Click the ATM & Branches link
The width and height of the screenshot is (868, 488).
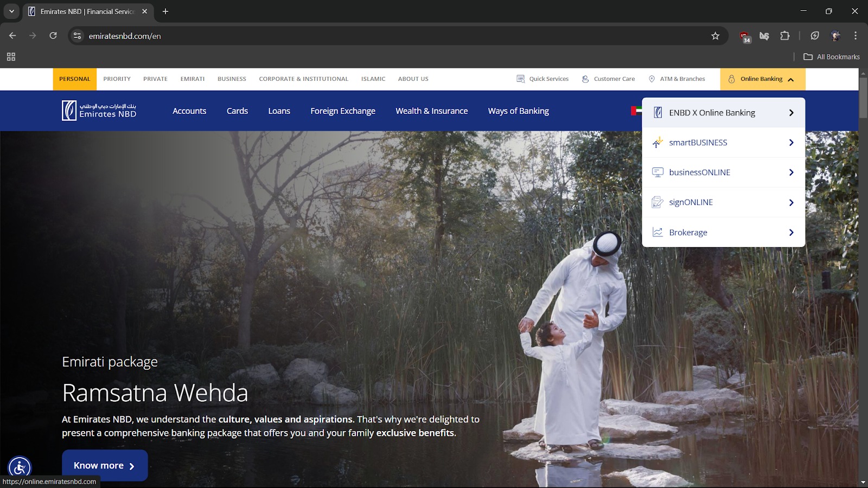pos(682,79)
